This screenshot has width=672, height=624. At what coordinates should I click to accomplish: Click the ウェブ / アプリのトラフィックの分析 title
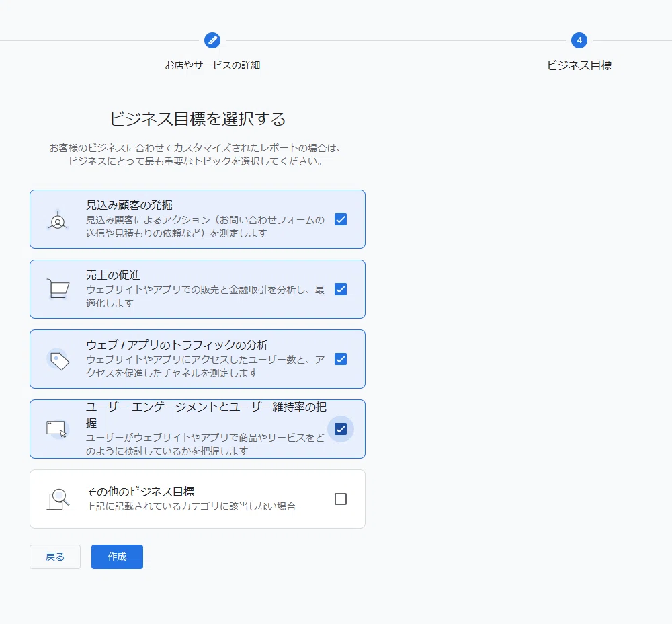point(177,345)
